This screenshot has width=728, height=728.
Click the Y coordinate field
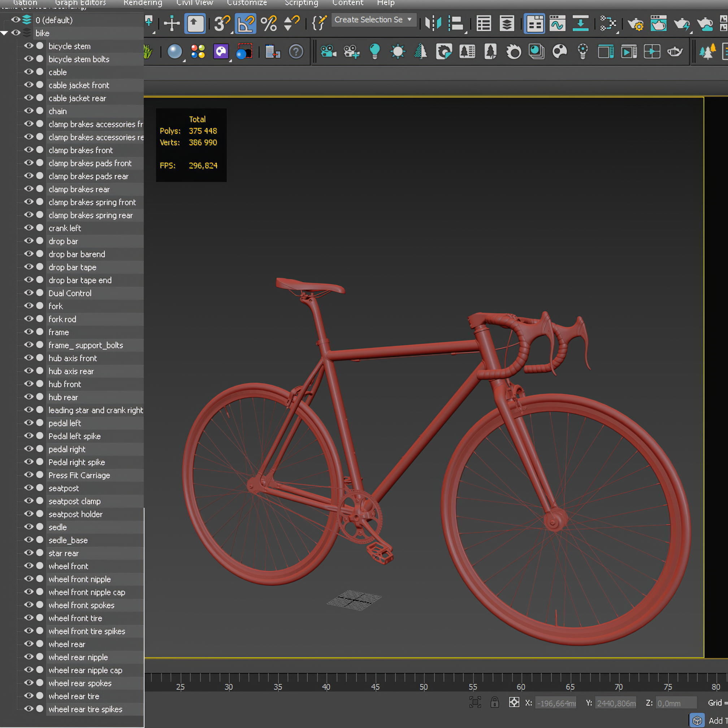(616, 703)
